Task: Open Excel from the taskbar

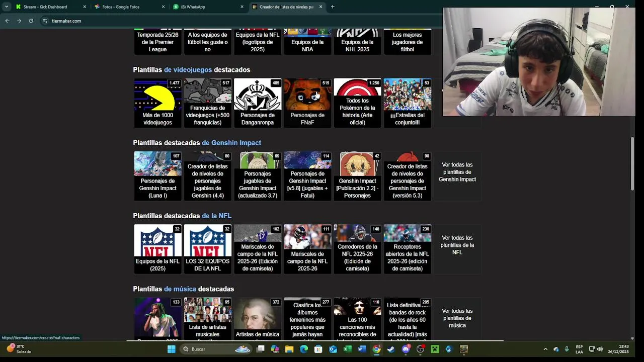Action: [x=347, y=349]
